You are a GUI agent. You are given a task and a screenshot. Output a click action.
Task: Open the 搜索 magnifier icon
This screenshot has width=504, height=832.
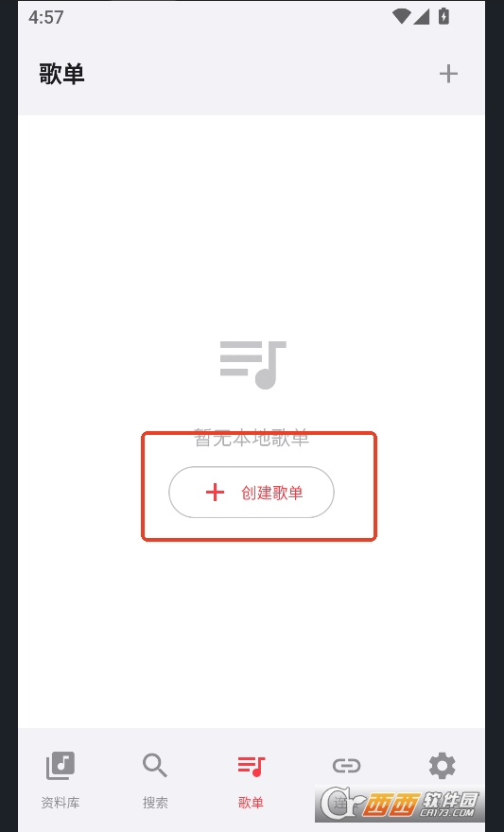coord(155,766)
